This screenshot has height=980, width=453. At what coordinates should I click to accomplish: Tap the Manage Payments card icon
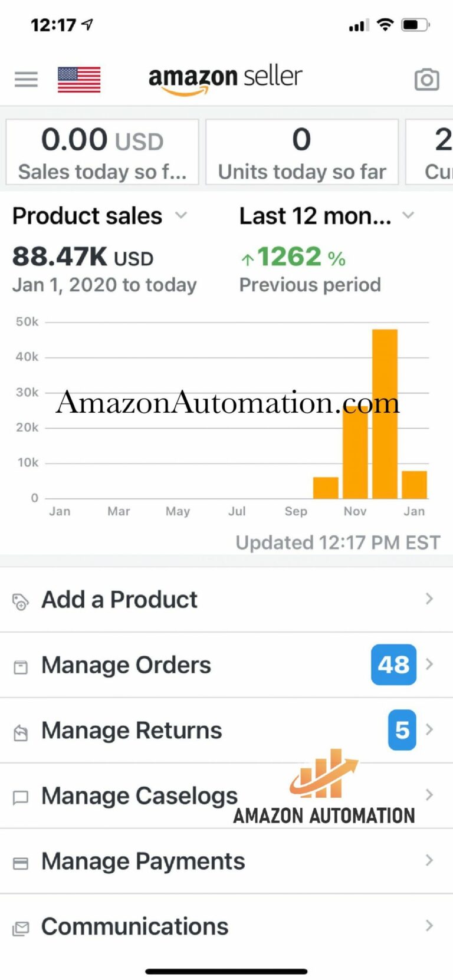21,863
